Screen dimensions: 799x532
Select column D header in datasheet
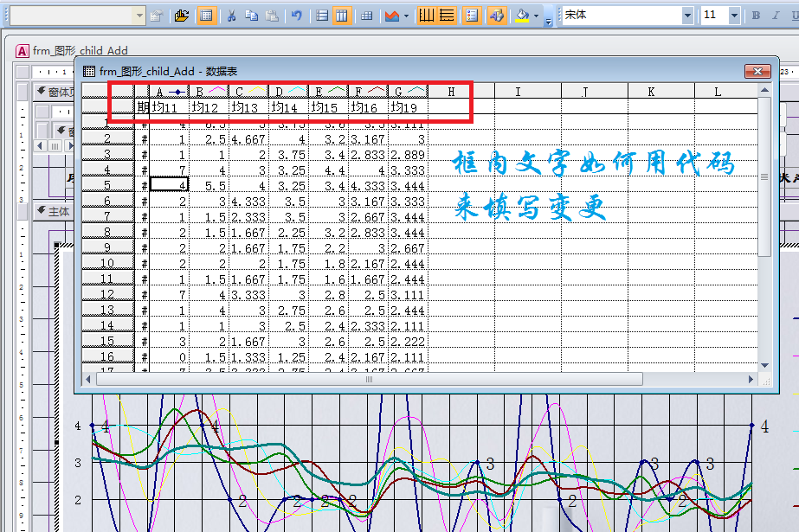(288, 92)
